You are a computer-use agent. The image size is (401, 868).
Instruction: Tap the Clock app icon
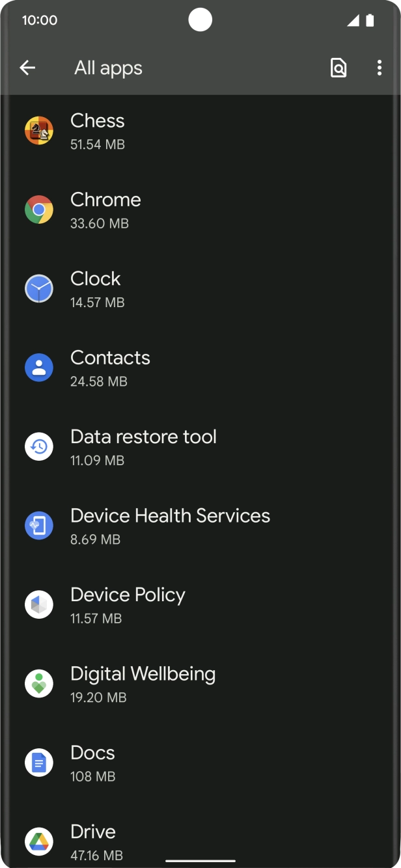[x=39, y=288]
